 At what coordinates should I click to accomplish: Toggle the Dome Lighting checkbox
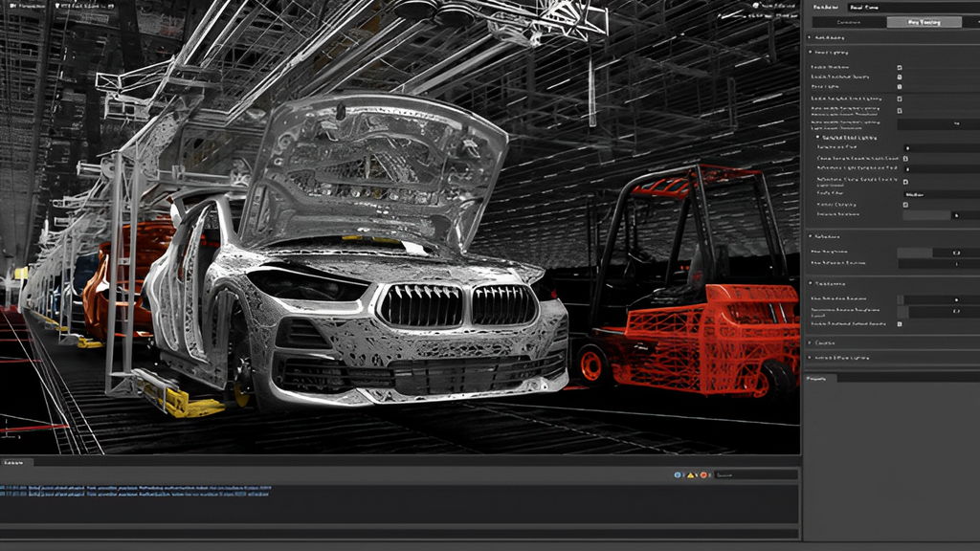pyautogui.click(x=900, y=87)
